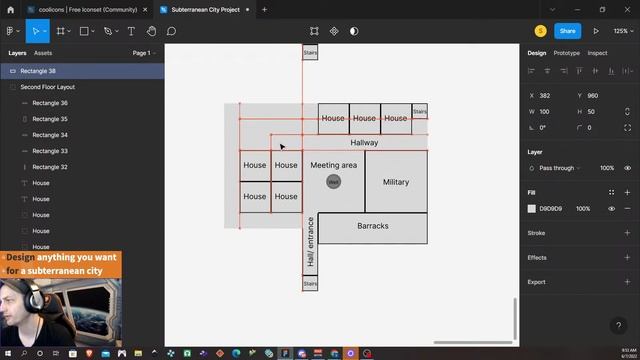
Task: Click the Present play button
Action: pos(596,31)
